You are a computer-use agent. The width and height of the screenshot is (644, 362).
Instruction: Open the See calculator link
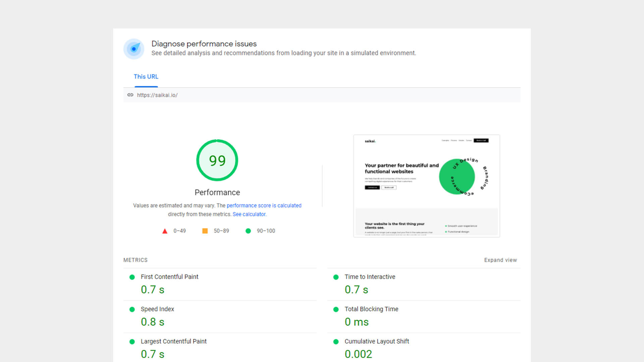point(249,214)
